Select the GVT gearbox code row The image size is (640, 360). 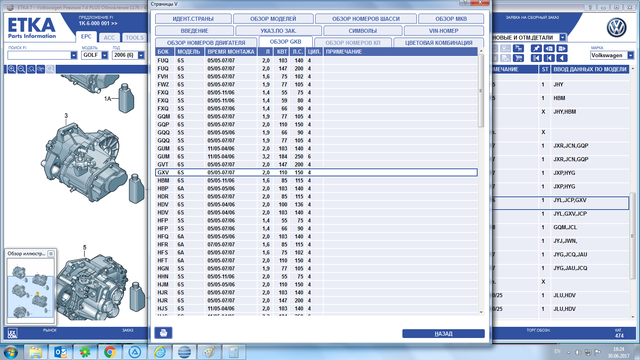point(316,164)
